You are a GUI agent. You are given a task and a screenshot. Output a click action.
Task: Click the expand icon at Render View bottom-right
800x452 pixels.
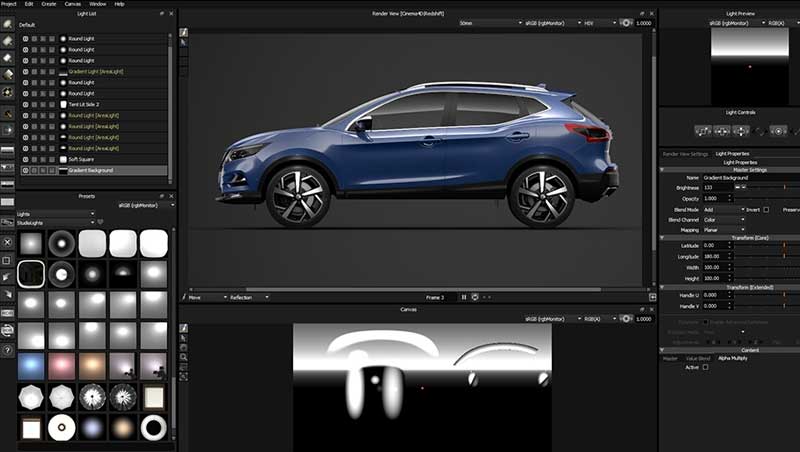click(x=653, y=297)
